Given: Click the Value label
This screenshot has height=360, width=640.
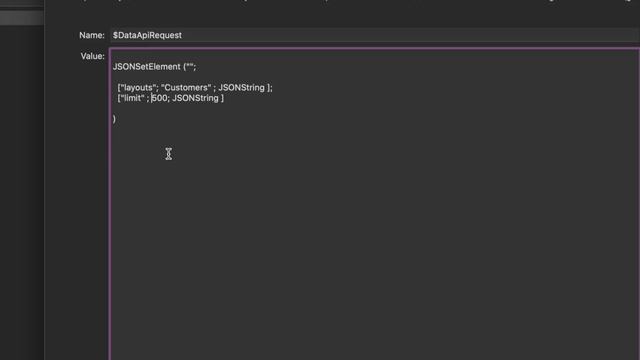Looking at the screenshot, I should click(x=93, y=56).
